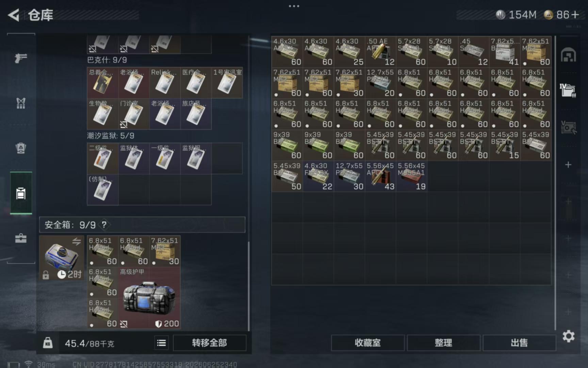Select the 生物数 key card
588x368 pixels.
102,114
